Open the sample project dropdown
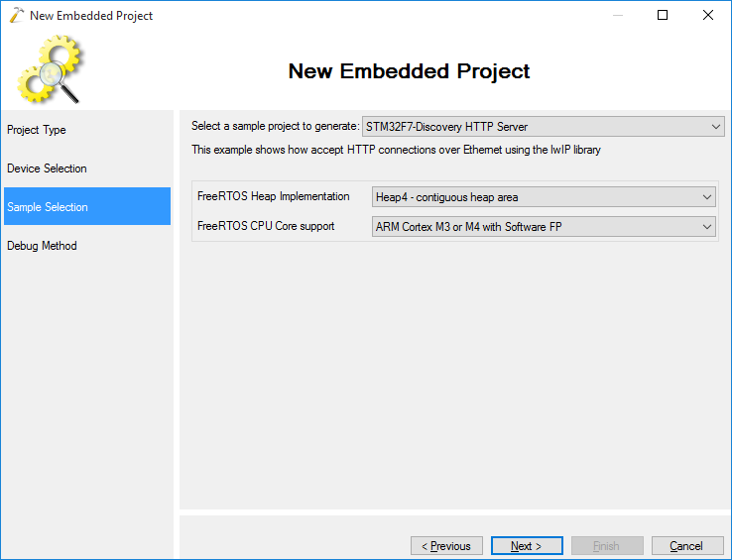 pos(544,127)
